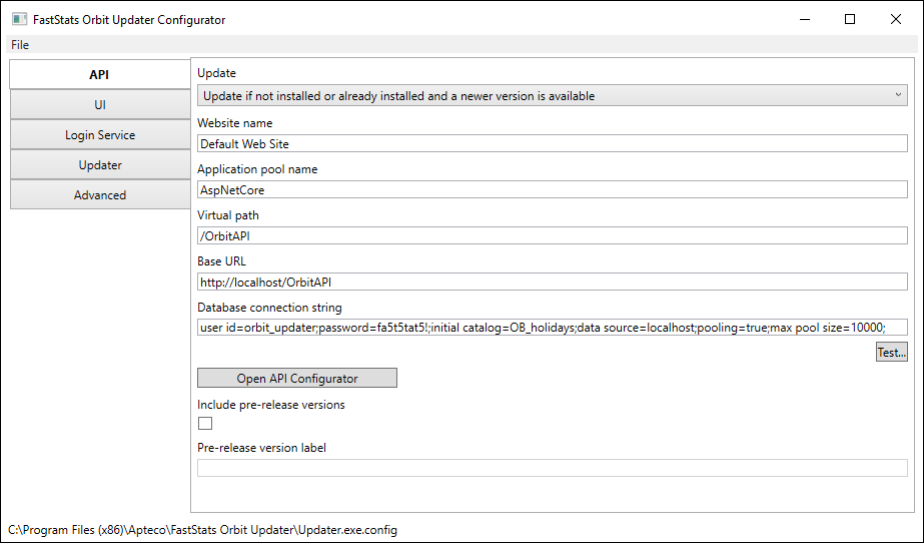Switch to the Updater tab
This screenshot has height=543, width=924.
tap(100, 165)
